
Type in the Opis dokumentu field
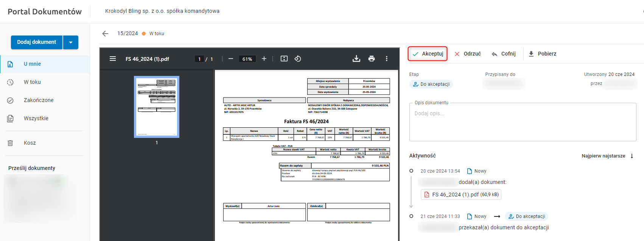[522, 122]
